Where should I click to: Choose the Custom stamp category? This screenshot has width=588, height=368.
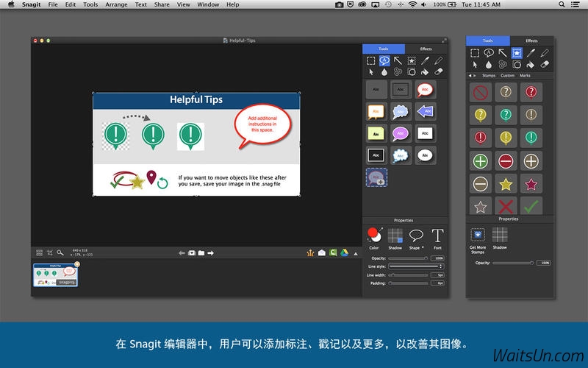(x=507, y=76)
